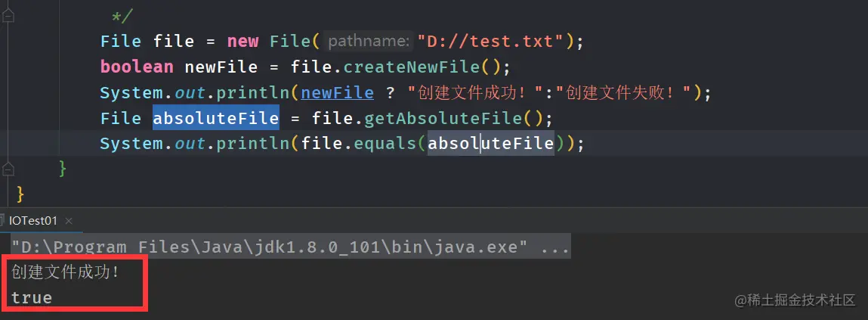Click newFile in the boolean declaration line
Image resolution: width=868 pixels, height=320 pixels.
[221, 67]
